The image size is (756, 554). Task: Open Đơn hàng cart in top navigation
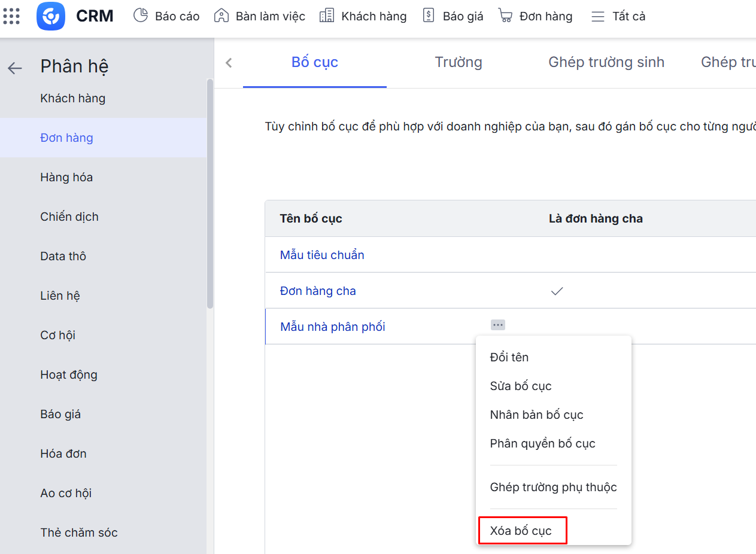click(535, 16)
